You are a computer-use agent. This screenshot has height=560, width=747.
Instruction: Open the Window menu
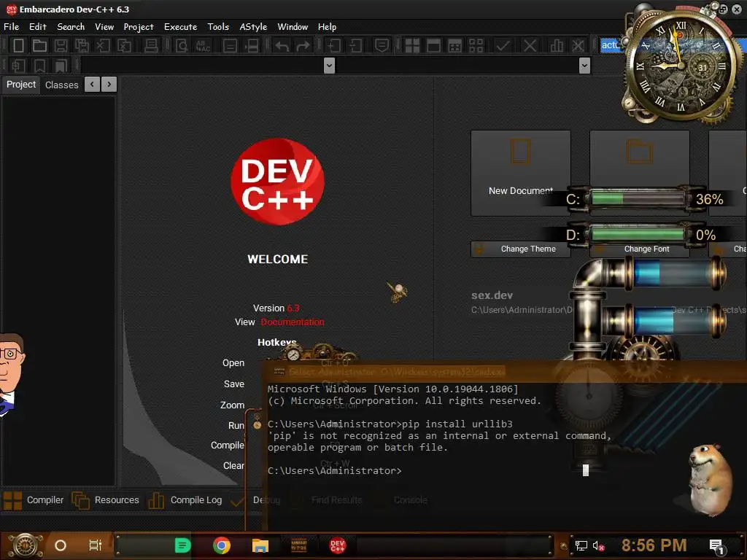pyautogui.click(x=293, y=27)
